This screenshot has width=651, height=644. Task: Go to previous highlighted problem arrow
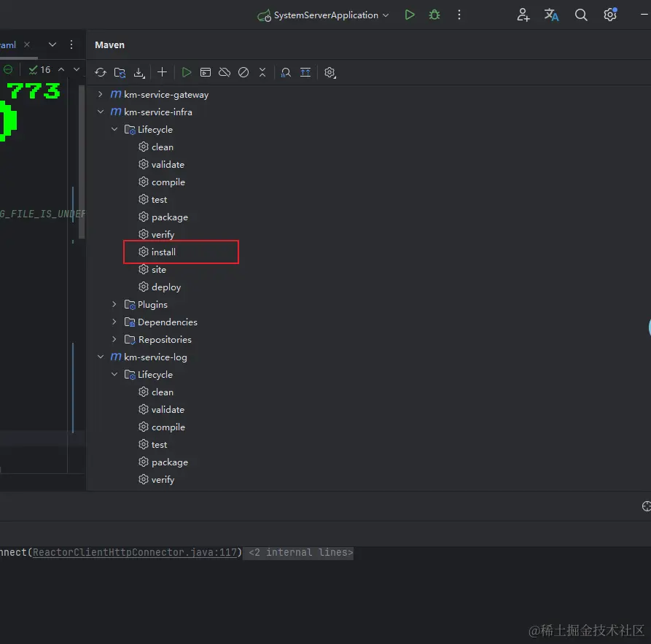[x=61, y=69]
